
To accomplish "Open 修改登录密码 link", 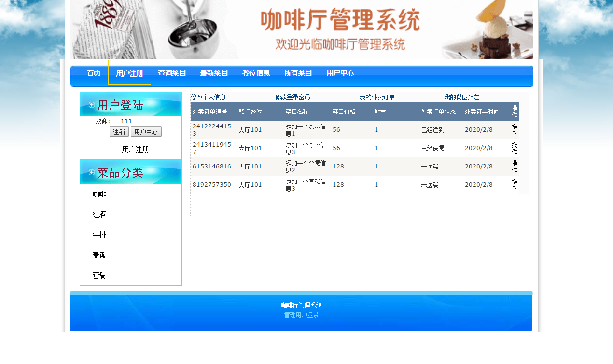I will click(293, 97).
